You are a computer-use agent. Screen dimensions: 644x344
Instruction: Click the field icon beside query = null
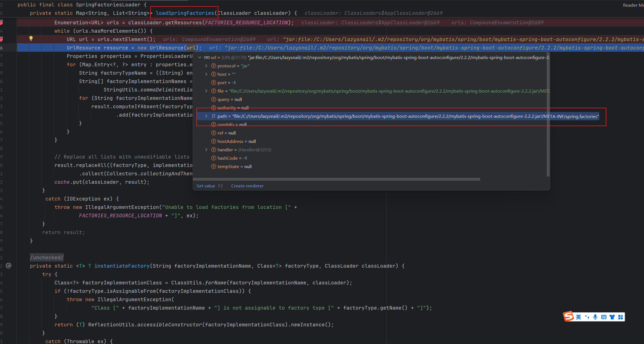coord(214,100)
